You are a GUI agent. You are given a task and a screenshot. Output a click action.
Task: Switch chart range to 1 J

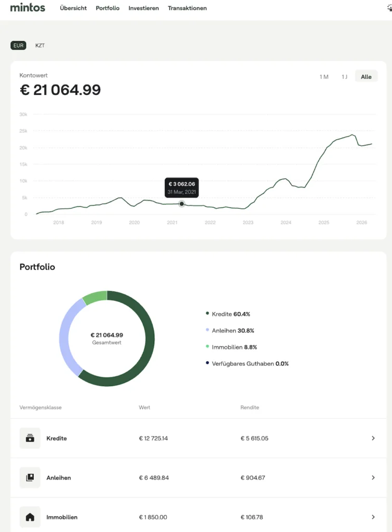[x=344, y=76]
